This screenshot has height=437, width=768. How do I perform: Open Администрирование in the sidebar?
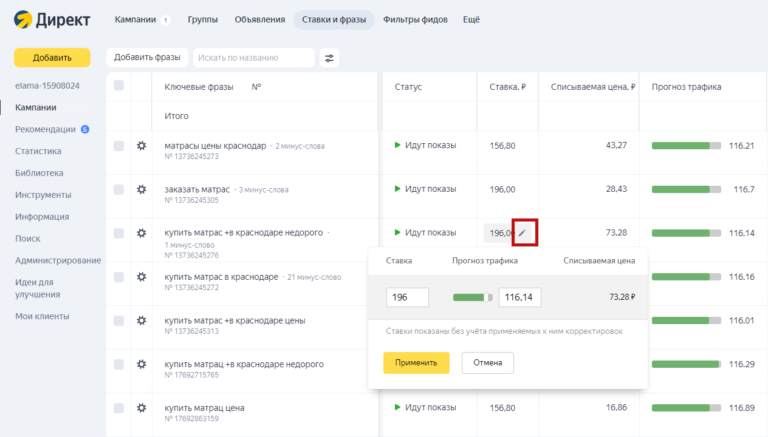pos(58,260)
